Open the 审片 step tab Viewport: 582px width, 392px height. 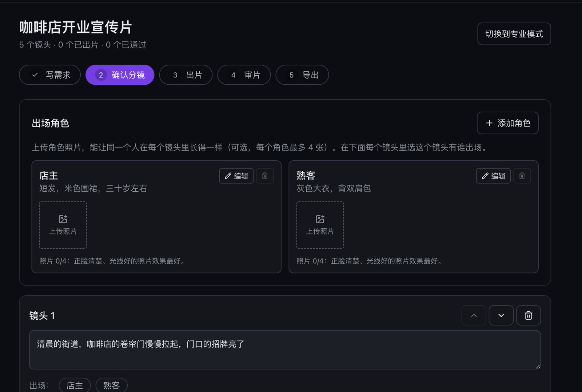[x=244, y=75]
